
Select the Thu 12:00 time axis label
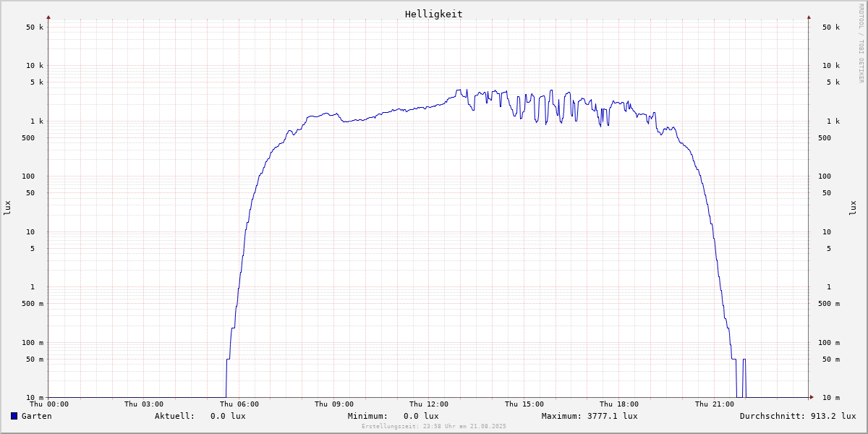(429, 404)
